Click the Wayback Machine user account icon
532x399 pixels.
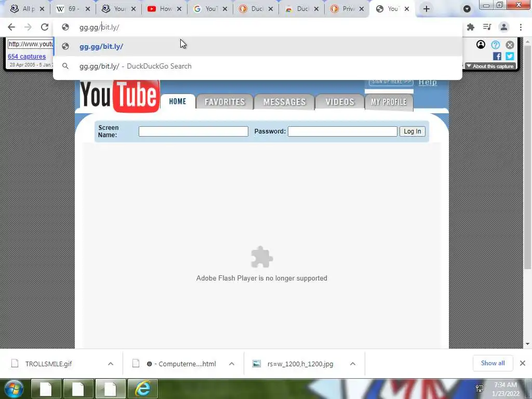click(x=481, y=45)
